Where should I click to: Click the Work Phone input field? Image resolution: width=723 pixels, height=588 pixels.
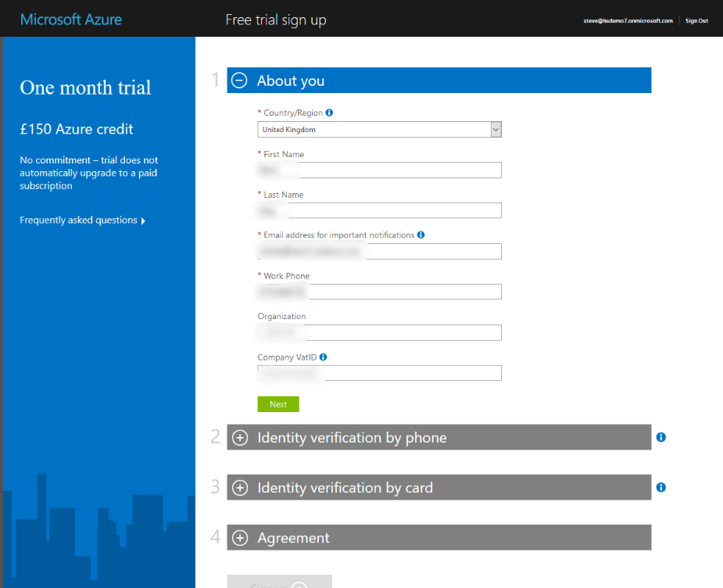379,292
